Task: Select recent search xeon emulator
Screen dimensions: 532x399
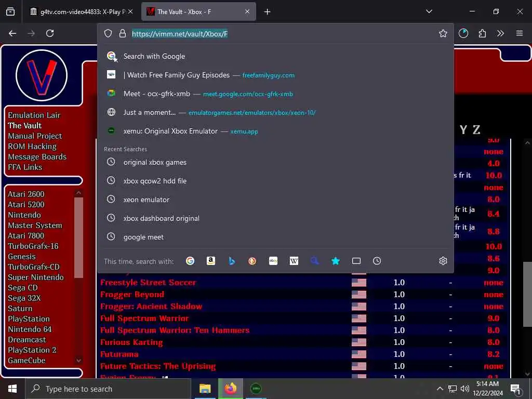Action: [275, 199]
